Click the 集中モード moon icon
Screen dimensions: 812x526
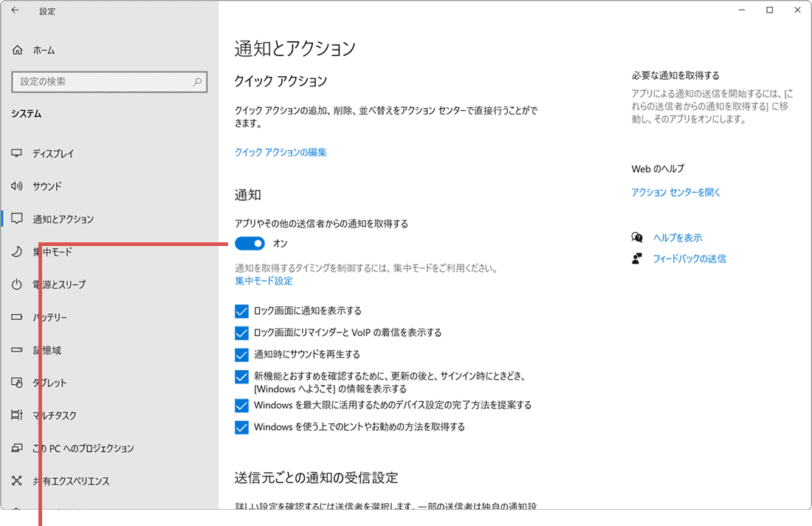(x=17, y=252)
